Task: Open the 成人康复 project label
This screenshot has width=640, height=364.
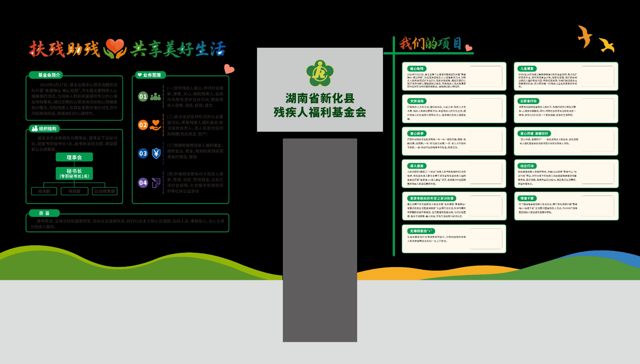Action: [x=417, y=166]
